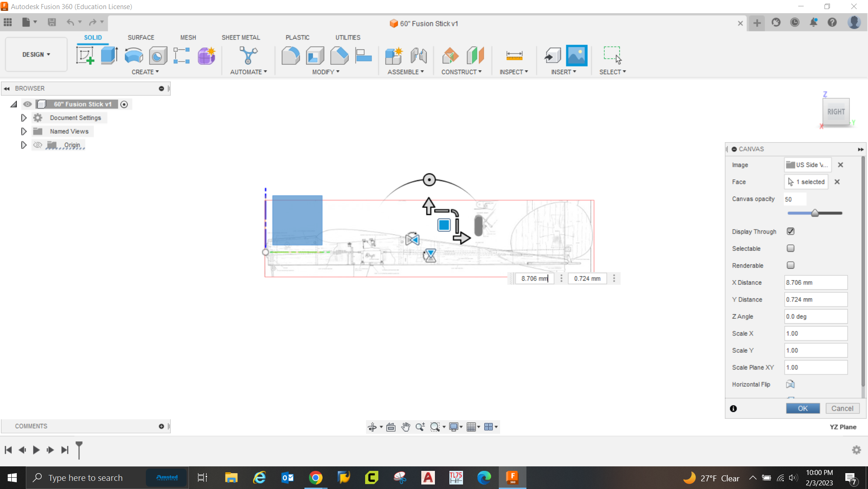Switch to the SURFACE tab
868x489 pixels.
140,37
